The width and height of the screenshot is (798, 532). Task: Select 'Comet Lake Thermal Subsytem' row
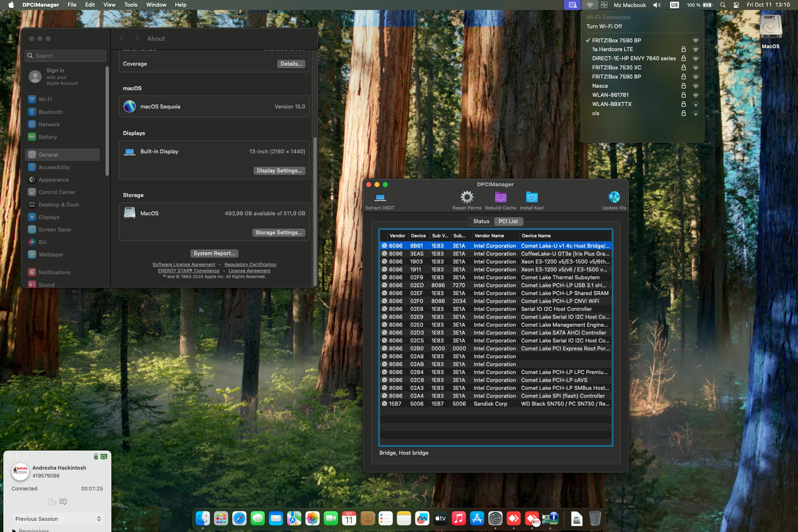pos(495,277)
